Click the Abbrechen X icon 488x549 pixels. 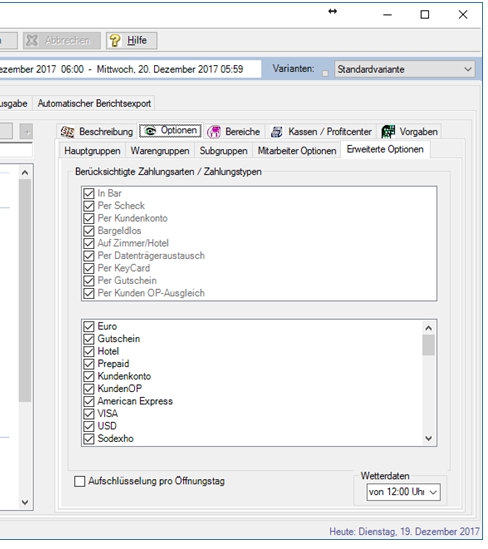pyautogui.click(x=32, y=41)
